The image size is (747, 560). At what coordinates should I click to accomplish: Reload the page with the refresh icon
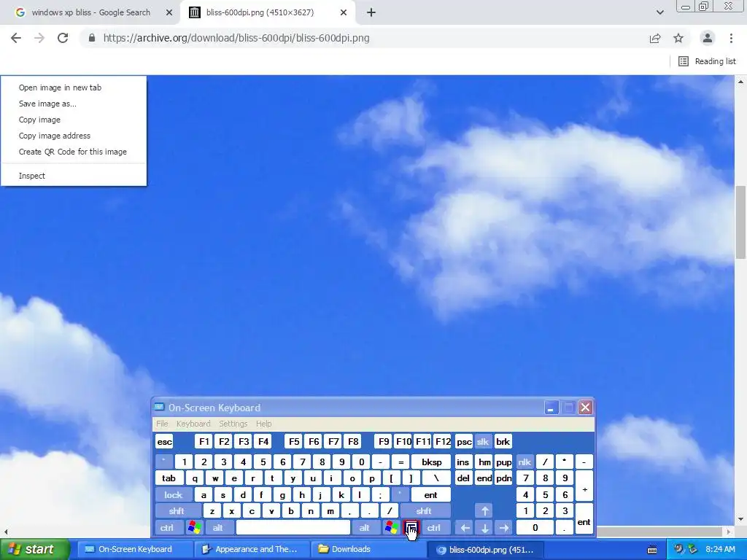tap(63, 38)
